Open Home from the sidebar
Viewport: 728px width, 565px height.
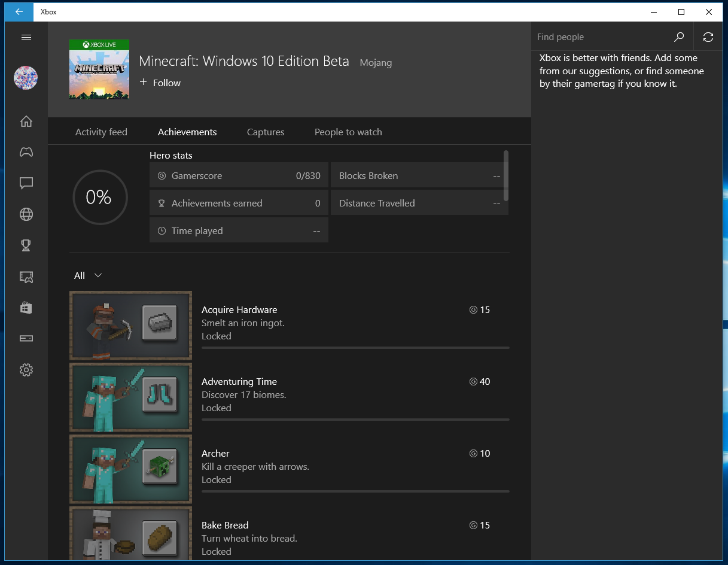(26, 121)
